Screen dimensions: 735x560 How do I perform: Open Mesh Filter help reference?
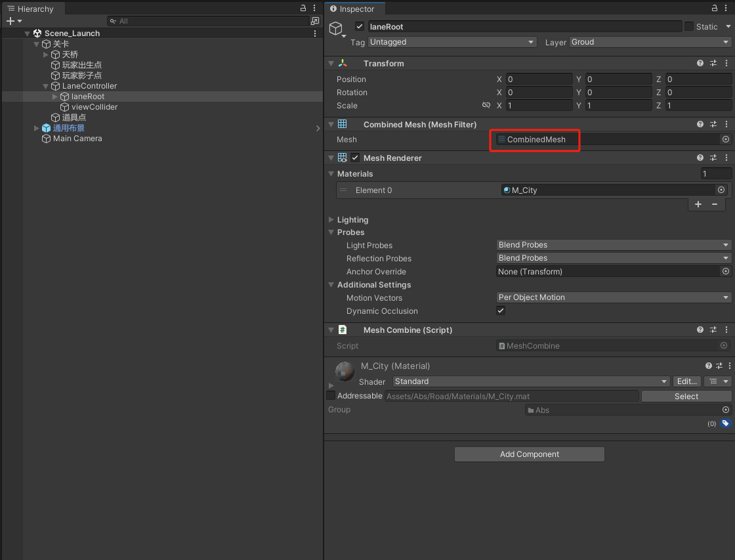click(x=700, y=124)
